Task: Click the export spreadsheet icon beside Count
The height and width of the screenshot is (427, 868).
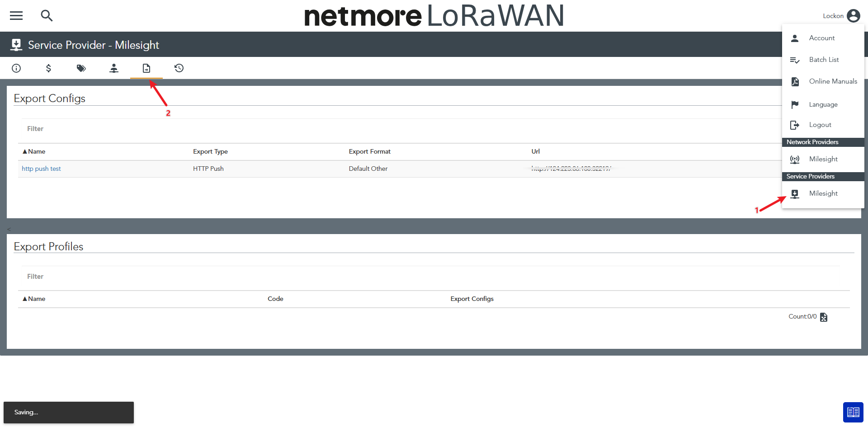Action: tap(824, 317)
